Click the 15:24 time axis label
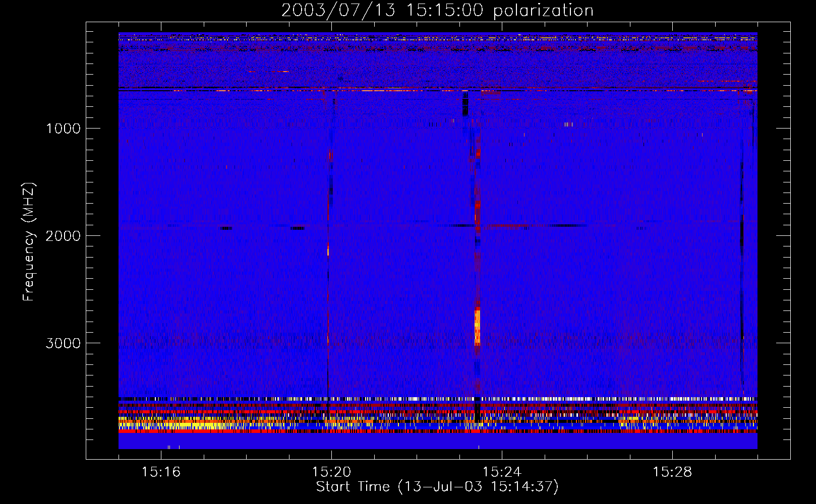 pyautogui.click(x=502, y=472)
